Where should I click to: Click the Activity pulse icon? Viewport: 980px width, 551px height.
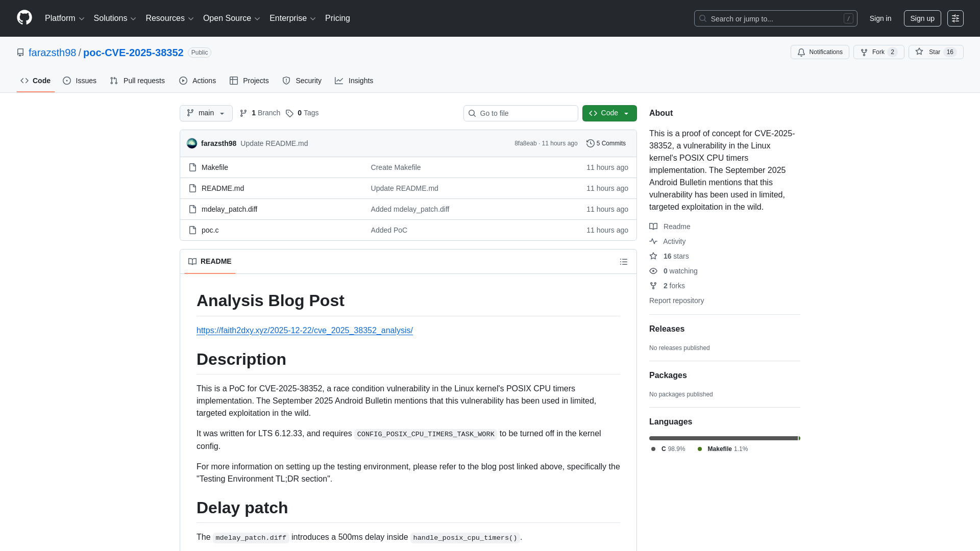pos(653,241)
